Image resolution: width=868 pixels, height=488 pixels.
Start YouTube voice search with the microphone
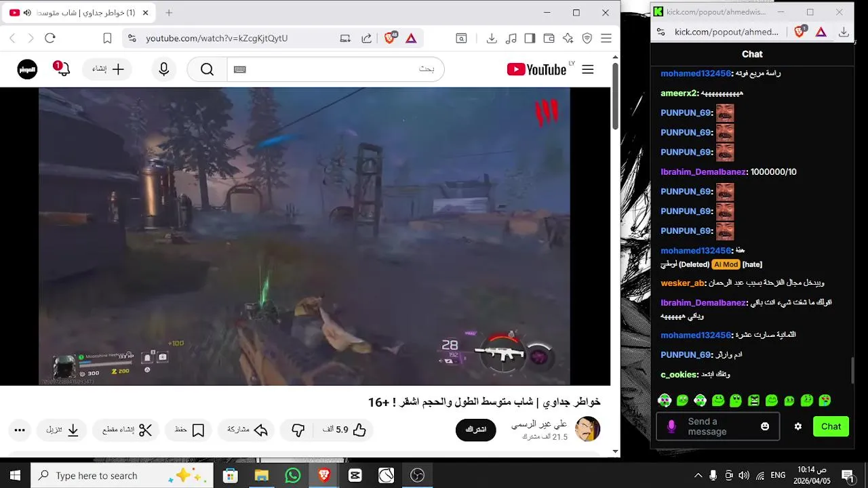pyautogui.click(x=163, y=69)
